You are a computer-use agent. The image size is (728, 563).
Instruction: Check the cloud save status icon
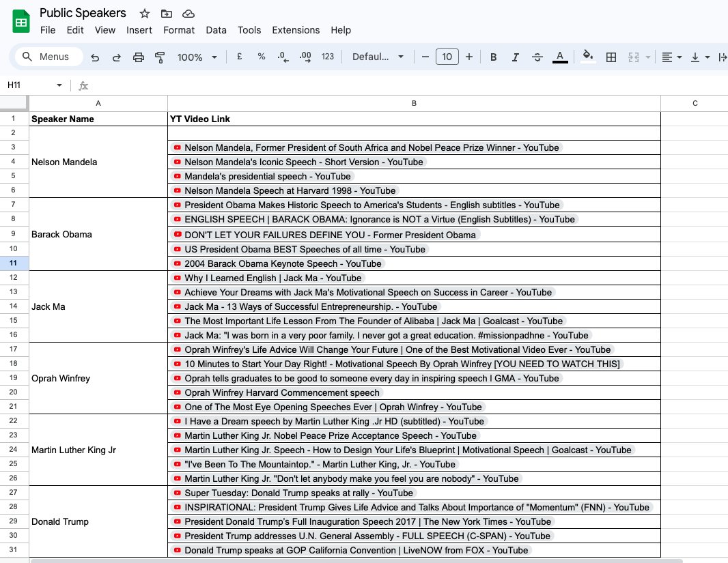[x=188, y=14]
